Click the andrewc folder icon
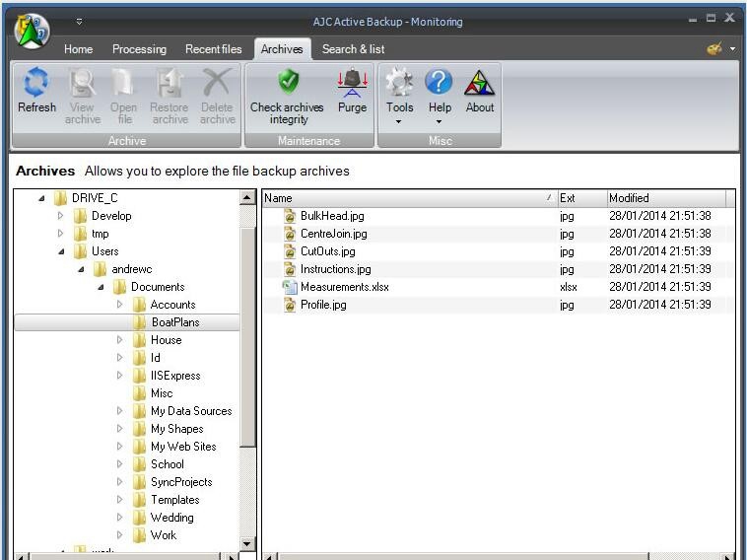 pyautogui.click(x=101, y=269)
